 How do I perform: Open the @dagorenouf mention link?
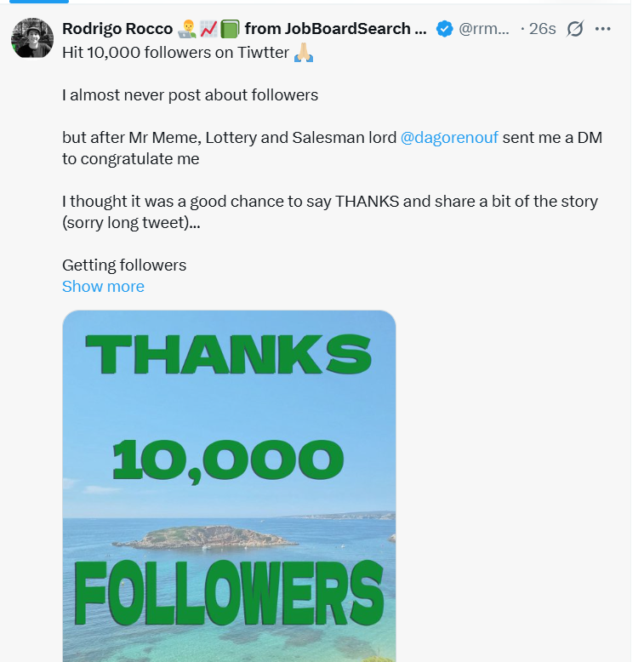449,137
